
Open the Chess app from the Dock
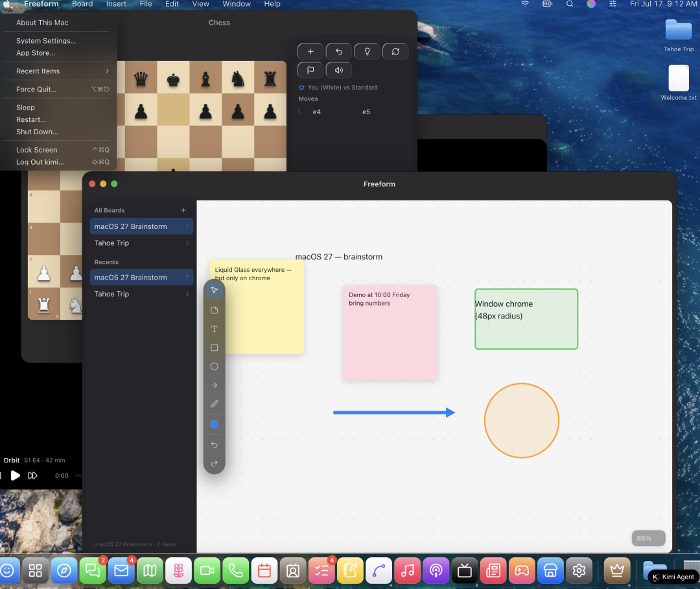(617, 571)
